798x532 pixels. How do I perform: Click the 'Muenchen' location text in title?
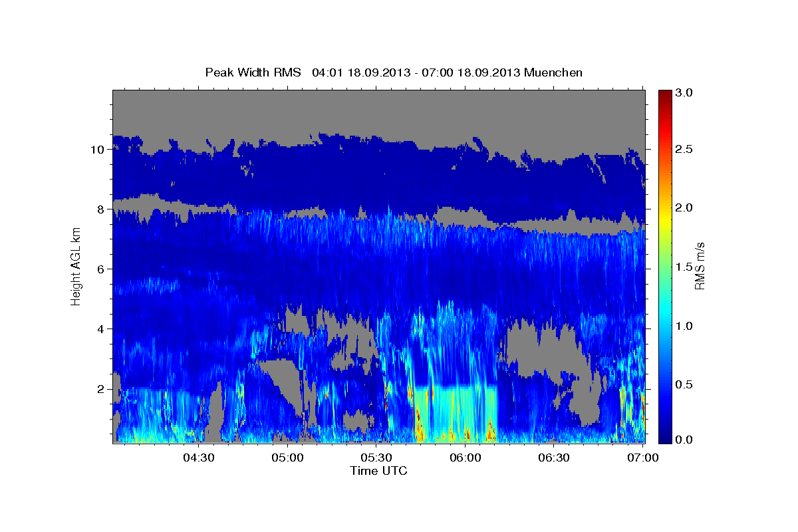553,72
